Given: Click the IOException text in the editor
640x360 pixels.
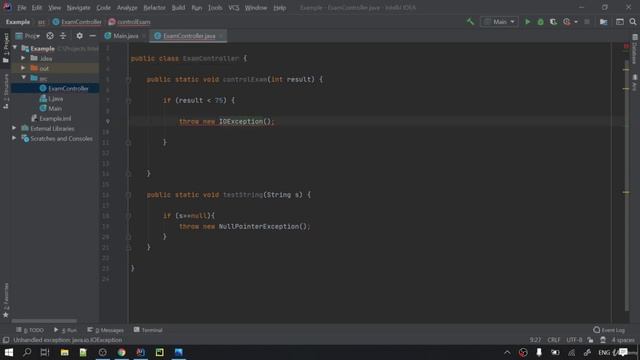Looking at the screenshot, I should click(241, 122).
